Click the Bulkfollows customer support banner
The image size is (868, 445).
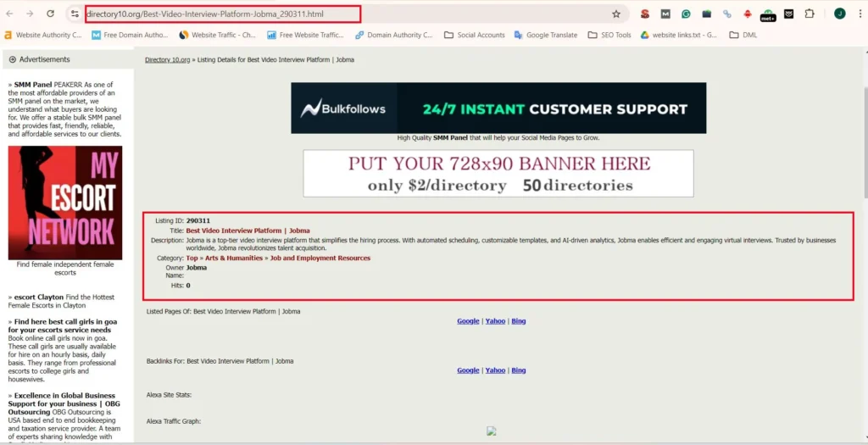pos(498,108)
